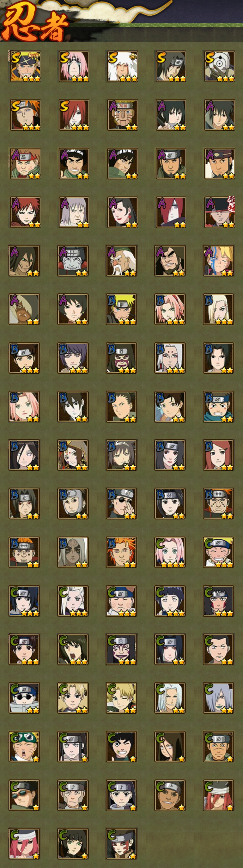Click C-rank Shino with round sunglasses

(25, 698)
